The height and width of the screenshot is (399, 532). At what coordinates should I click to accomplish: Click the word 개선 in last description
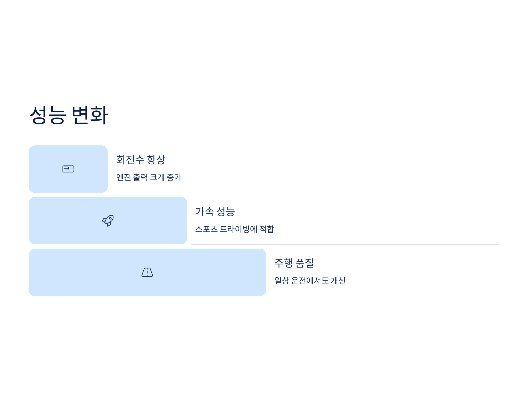338,280
